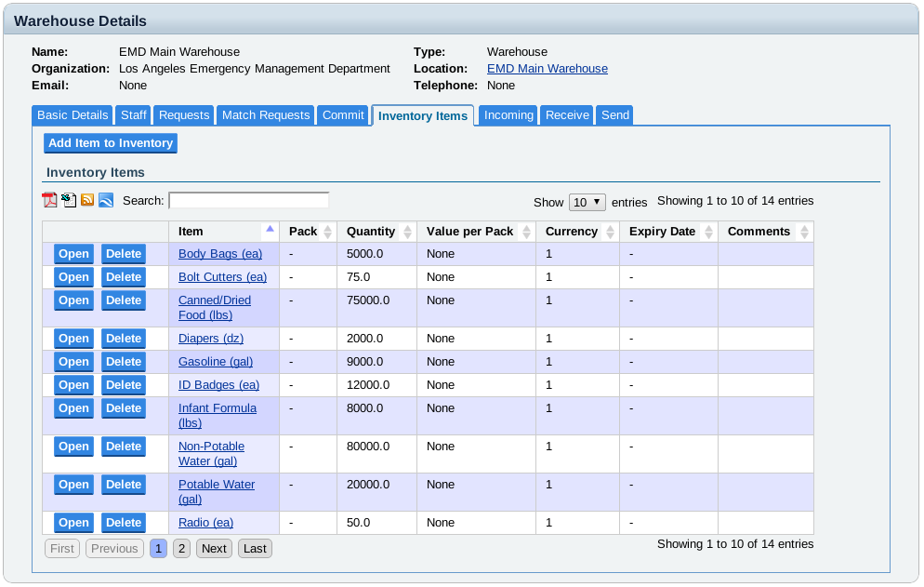The height and width of the screenshot is (587, 924).
Task: Sort by Expiry Date column arrows
Action: click(708, 232)
